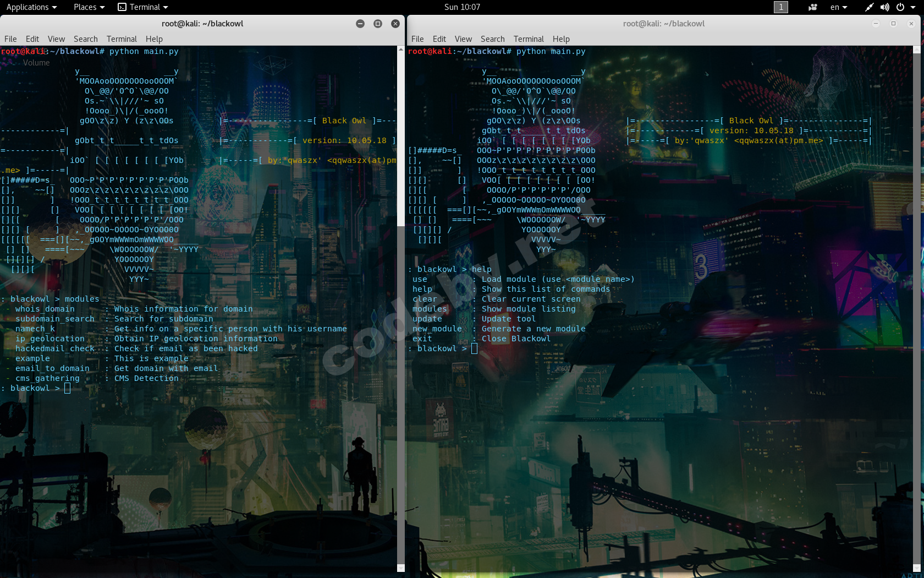Open Terminal menu in right terminal window
Viewport: 924px width, 578px height.
529,39
